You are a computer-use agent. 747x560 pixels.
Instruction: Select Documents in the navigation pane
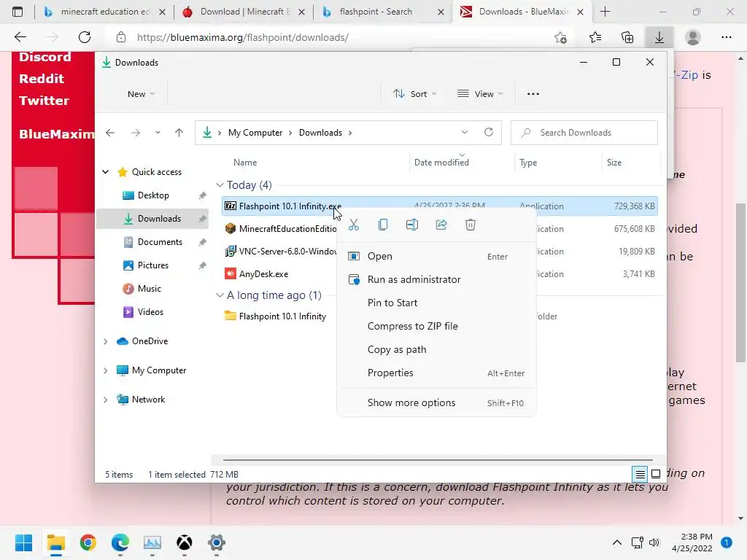coord(160,242)
